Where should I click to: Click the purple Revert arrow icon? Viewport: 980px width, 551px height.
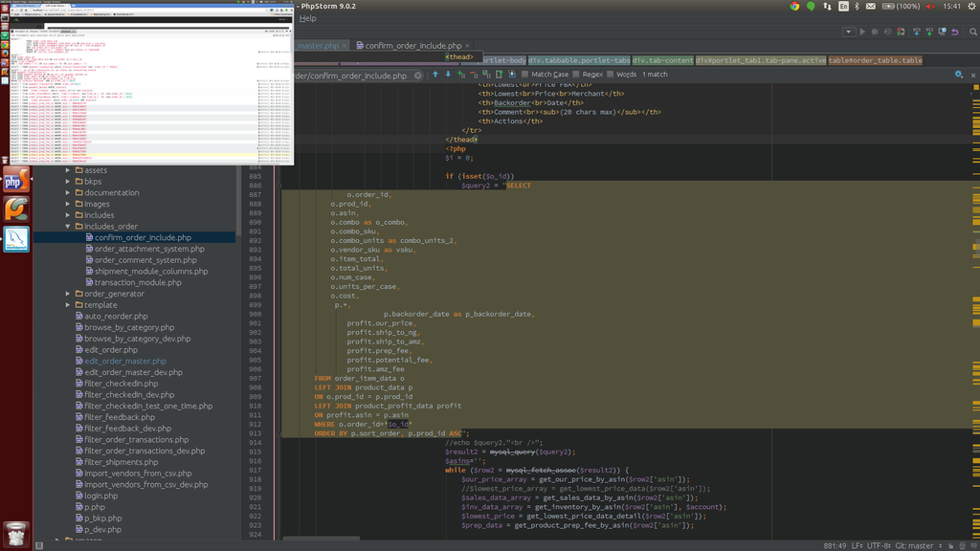pyautogui.click(x=954, y=32)
